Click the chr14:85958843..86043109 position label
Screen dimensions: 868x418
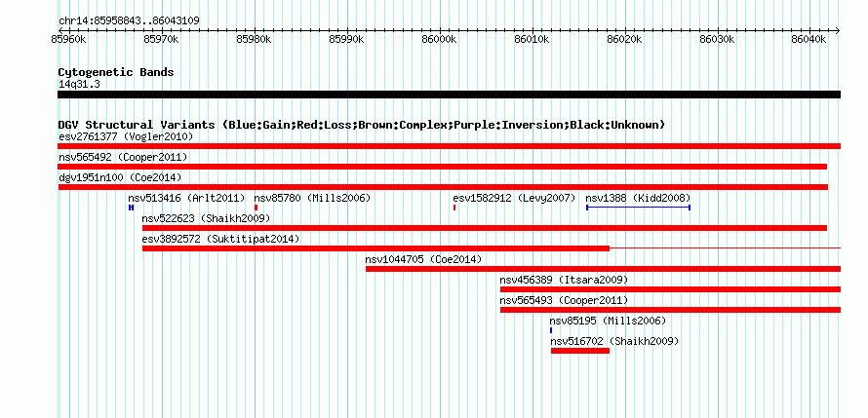click(129, 21)
